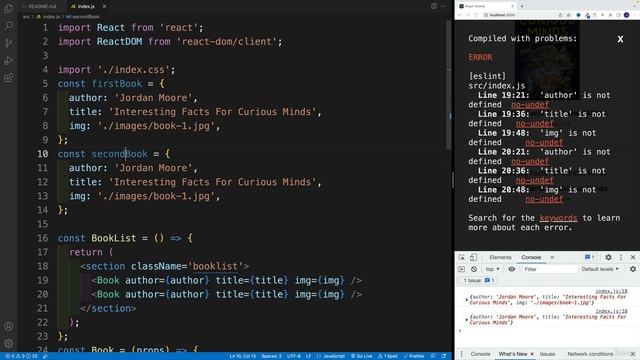Open the Run and Debug view
The image size is (640, 360).
pyautogui.click(x=8, y=61)
